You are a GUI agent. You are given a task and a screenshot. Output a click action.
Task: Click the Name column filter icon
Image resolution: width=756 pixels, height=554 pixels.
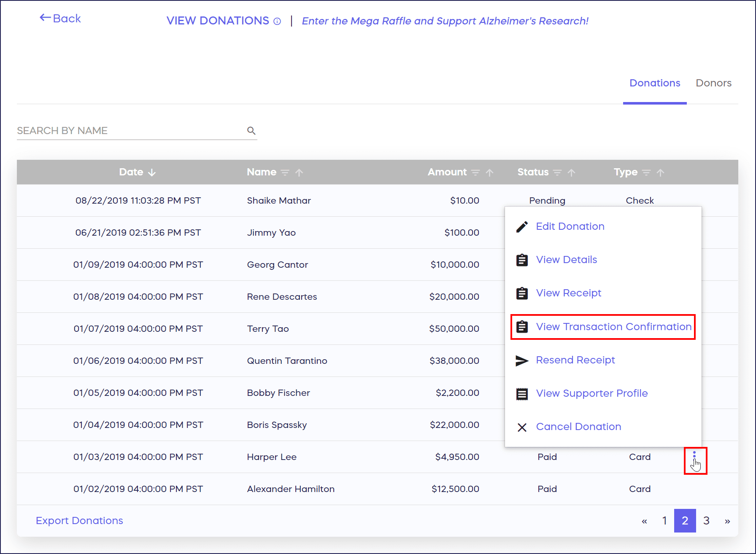tap(285, 172)
